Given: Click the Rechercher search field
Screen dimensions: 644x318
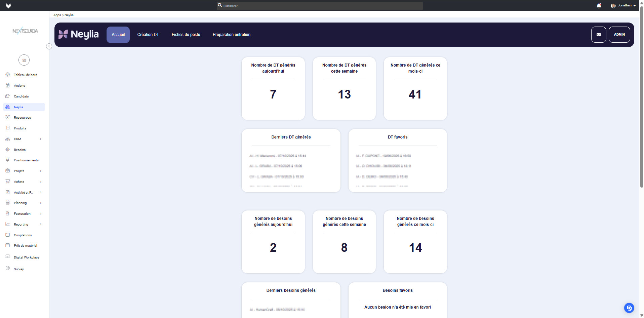Looking at the screenshot, I should 319,6.
